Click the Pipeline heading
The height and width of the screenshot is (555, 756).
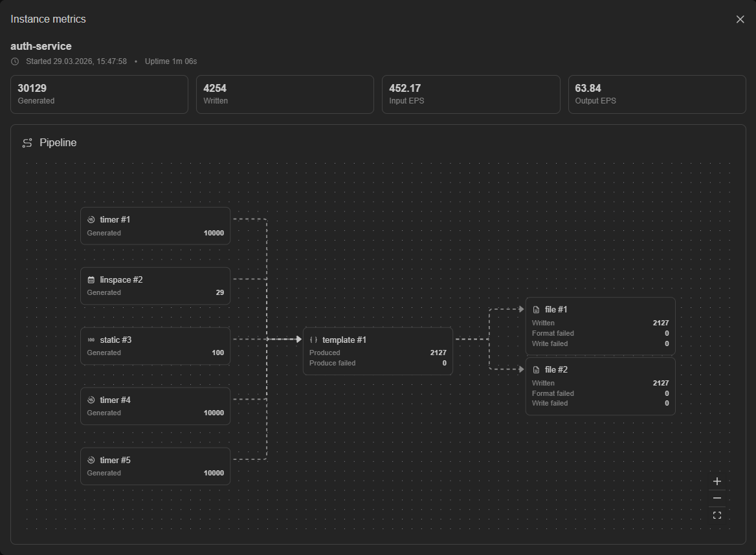coord(58,143)
